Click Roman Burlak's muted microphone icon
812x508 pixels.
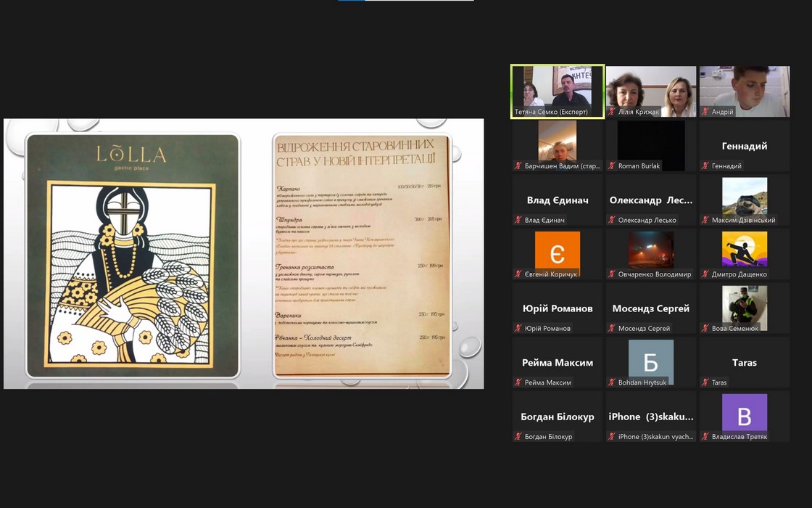coord(612,166)
